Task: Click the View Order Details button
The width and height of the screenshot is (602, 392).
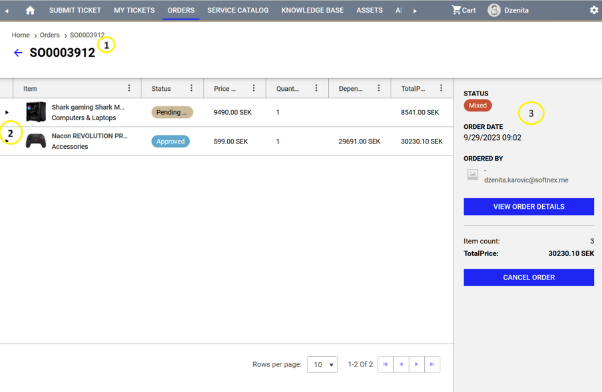Action: (529, 207)
